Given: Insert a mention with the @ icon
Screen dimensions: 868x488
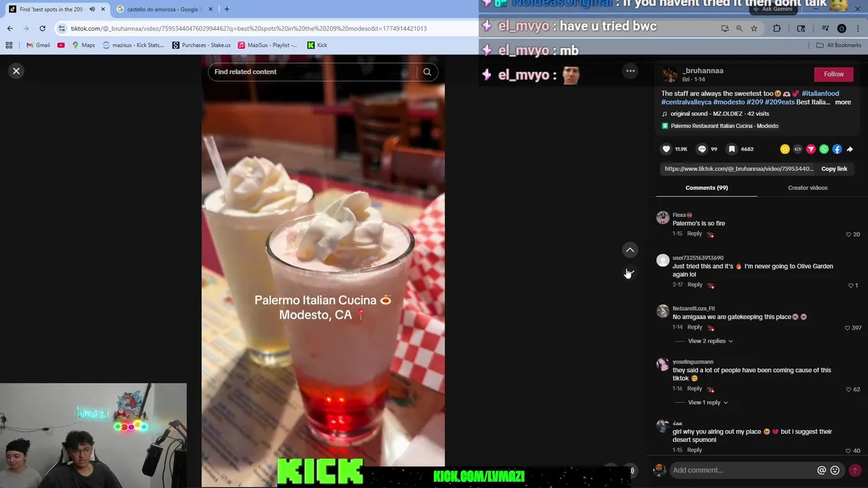Looking at the screenshot, I should [x=821, y=470].
